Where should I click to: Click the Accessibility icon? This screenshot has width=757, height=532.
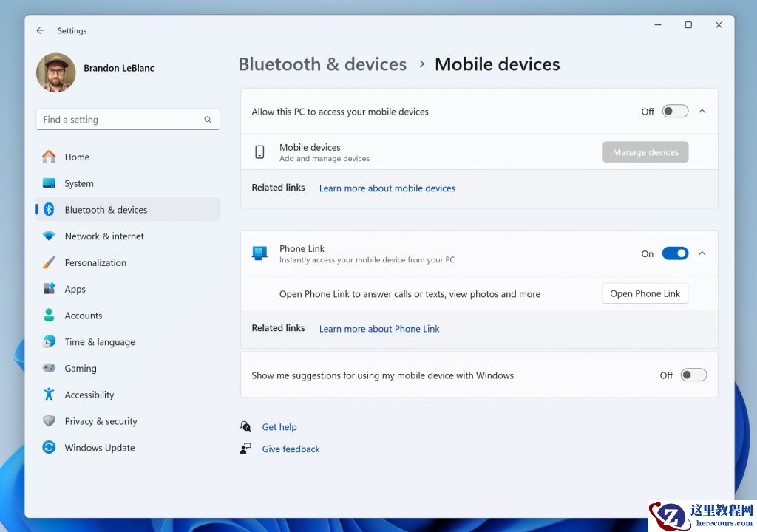(x=48, y=395)
